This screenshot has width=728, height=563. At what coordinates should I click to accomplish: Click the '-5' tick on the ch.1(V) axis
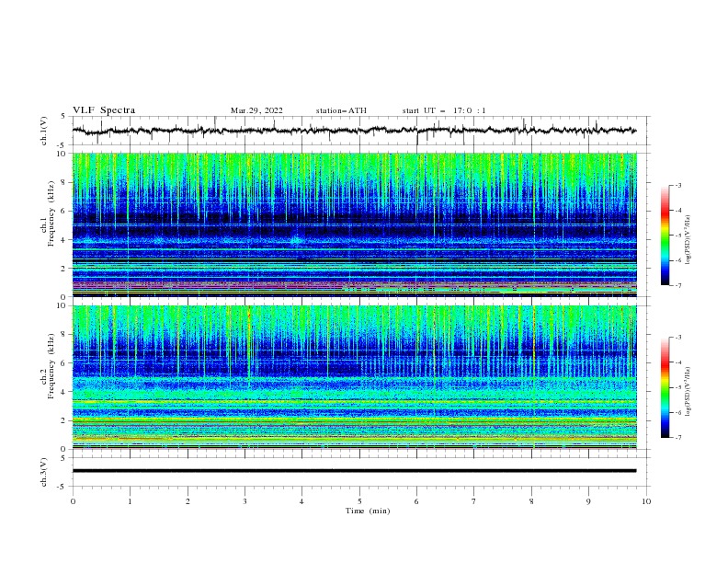pyautogui.click(x=63, y=145)
